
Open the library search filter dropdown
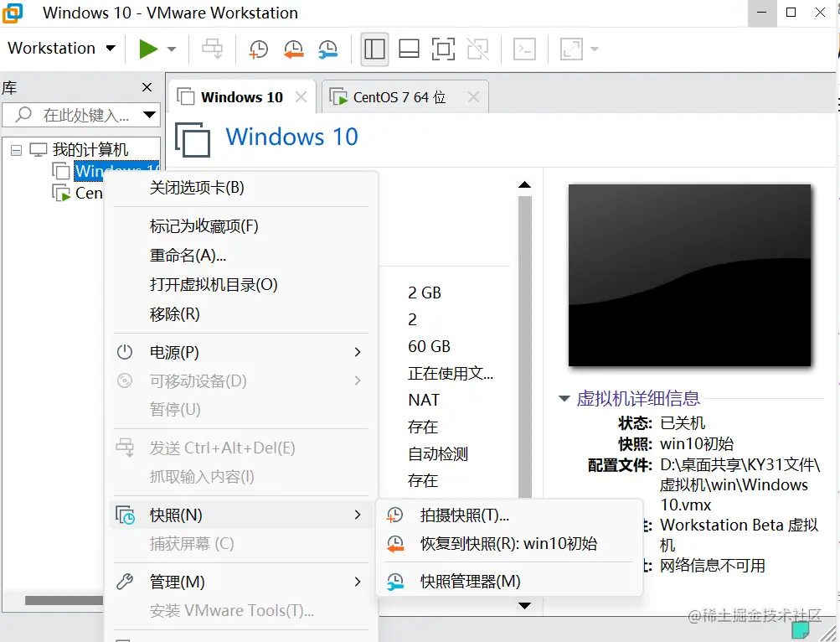coord(149,115)
